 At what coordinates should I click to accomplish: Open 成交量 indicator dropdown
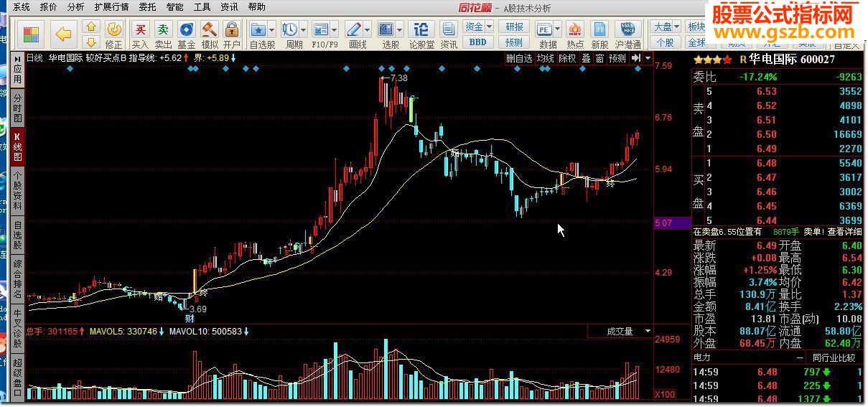[x=620, y=331]
